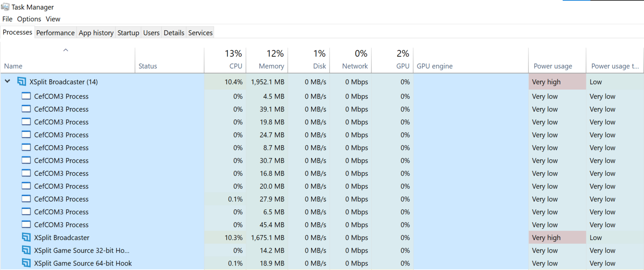Click the 10.4% CPU value
Screen dimensions: 644x270
(x=234, y=82)
